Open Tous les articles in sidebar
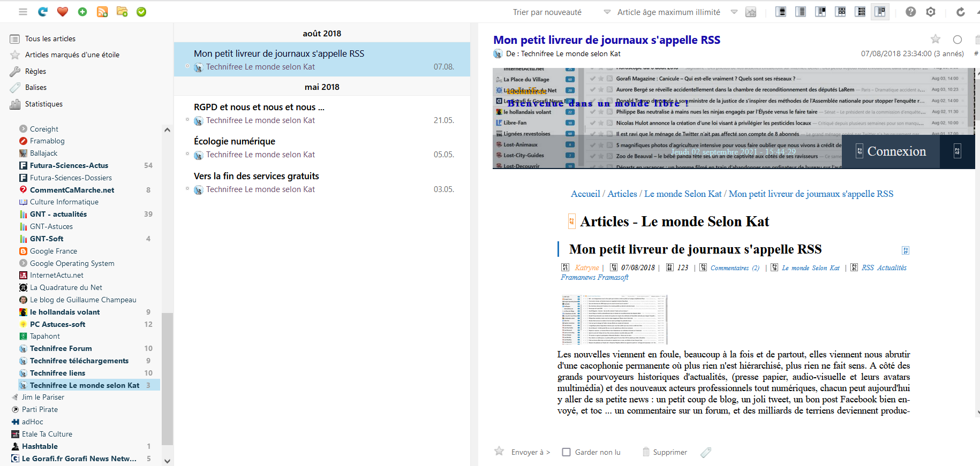This screenshot has height=466, width=980. coord(50,39)
